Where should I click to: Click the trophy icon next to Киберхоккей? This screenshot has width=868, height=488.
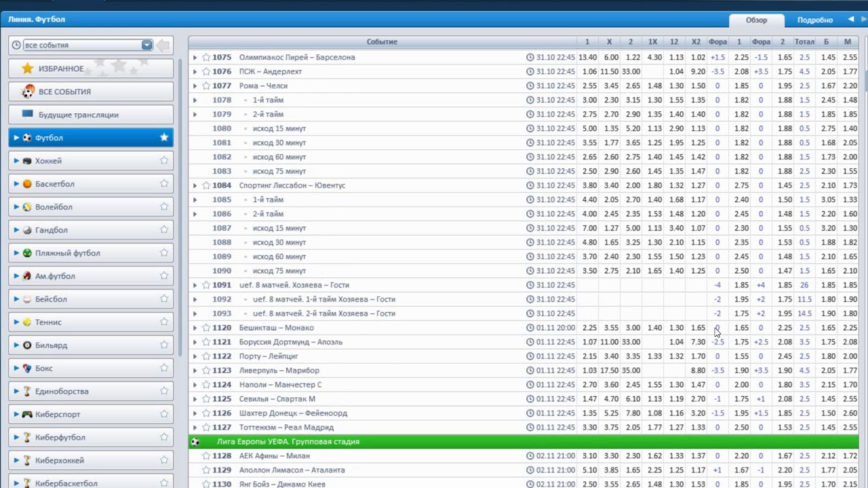tap(27, 460)
